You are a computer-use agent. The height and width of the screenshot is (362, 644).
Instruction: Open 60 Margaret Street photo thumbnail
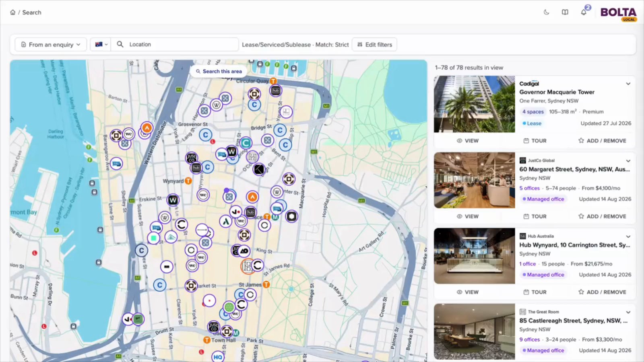[x=475, y=180]
